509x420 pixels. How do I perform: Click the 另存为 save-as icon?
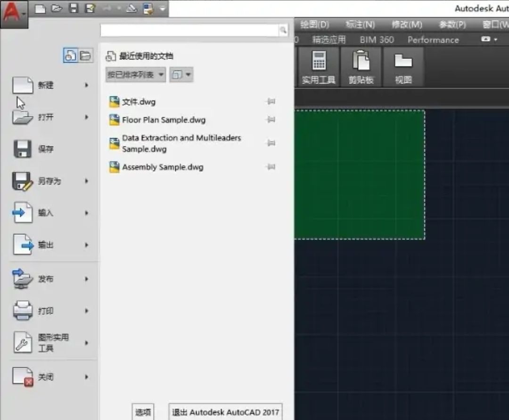pos(23,181)
